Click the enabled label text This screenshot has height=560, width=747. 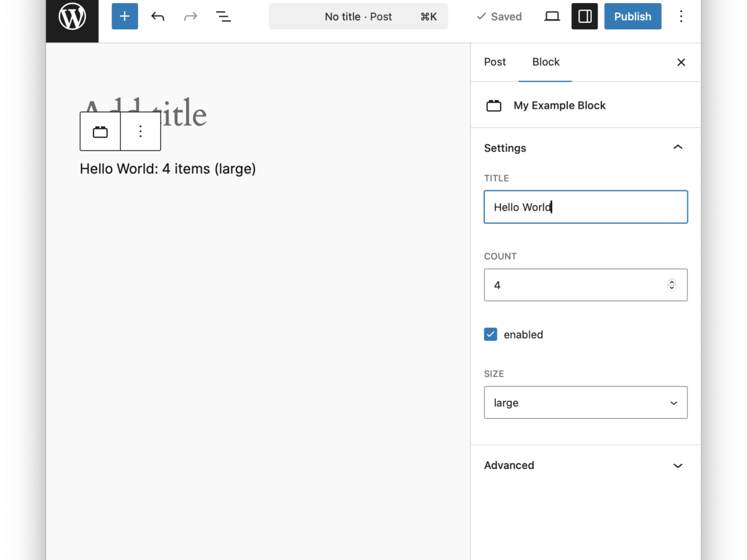524,334
